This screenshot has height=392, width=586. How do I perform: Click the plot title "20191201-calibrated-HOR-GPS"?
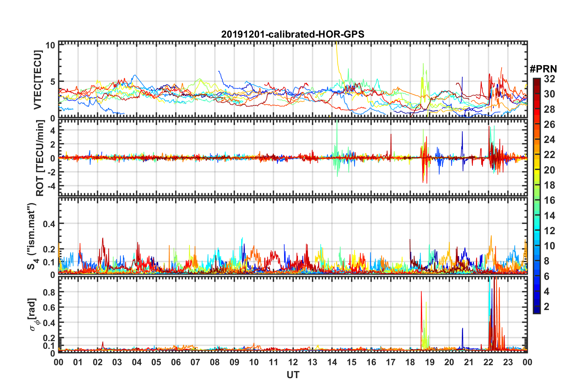(293, 34)
